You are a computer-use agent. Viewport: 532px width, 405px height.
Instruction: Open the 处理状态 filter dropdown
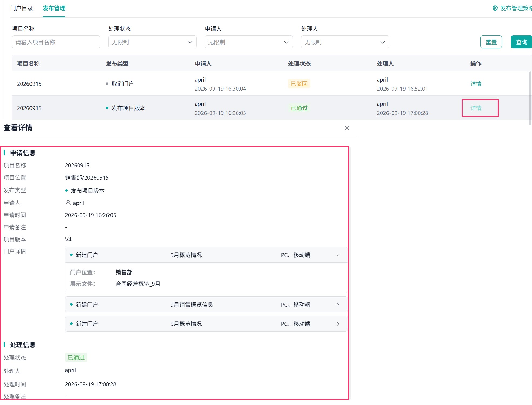coord(152,42)
